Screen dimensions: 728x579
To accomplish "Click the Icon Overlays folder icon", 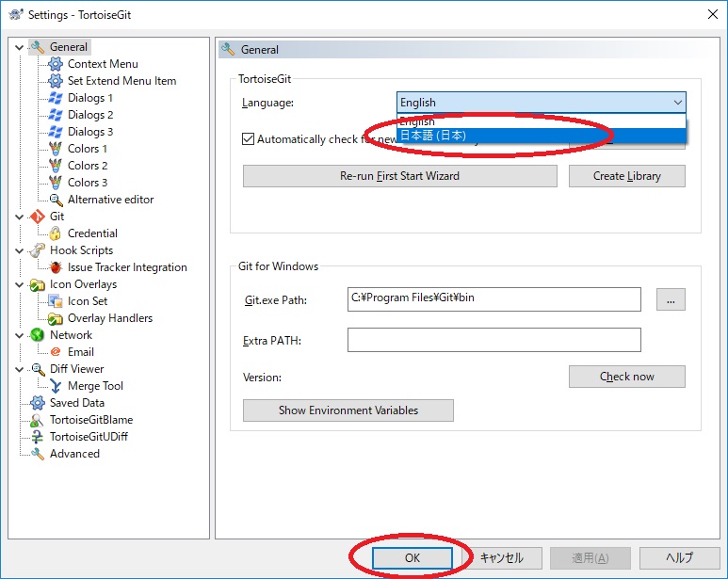I will pos(37,284).
